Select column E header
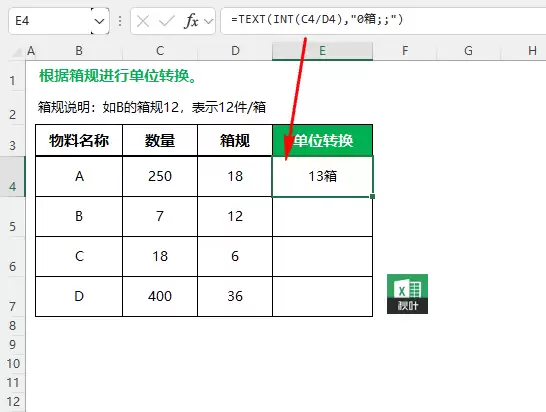The height and width of the screenshot is (412, 546). pos(322,51)
